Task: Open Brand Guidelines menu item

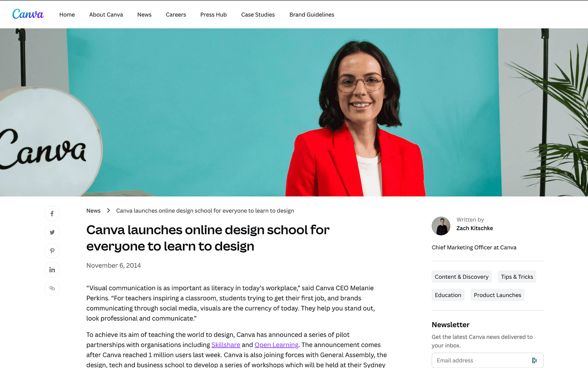Action: (x=312, y=15)
